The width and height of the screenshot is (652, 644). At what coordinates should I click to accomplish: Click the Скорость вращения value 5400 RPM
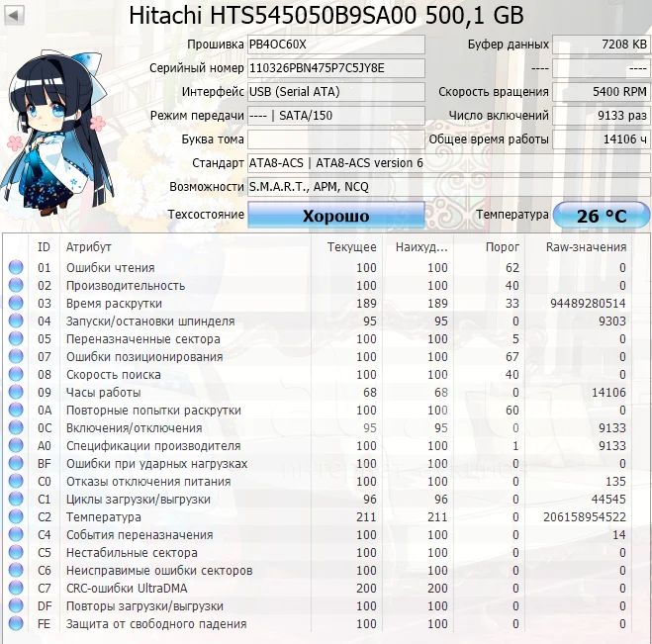[x=601, y=92]
